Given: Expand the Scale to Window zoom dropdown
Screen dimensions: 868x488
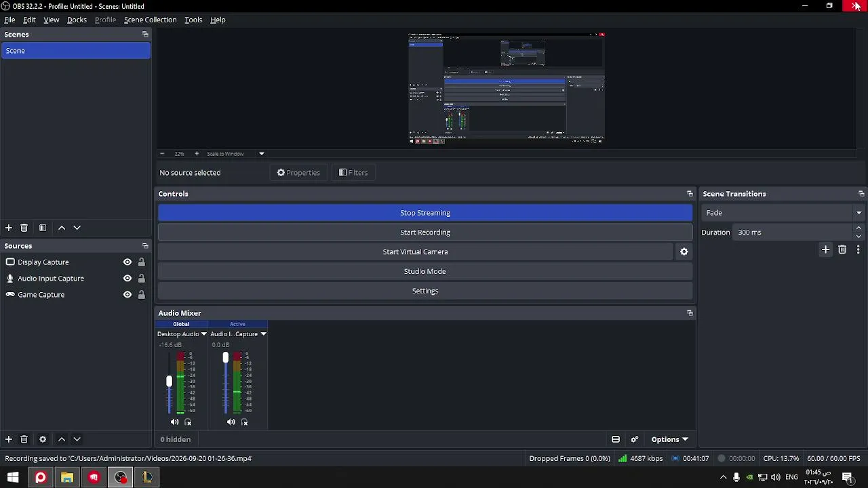Looking at the screenshot, I should 262,154.
